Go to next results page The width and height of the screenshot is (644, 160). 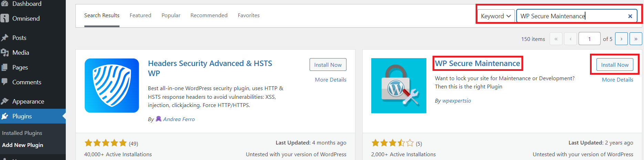pos(621,39)
